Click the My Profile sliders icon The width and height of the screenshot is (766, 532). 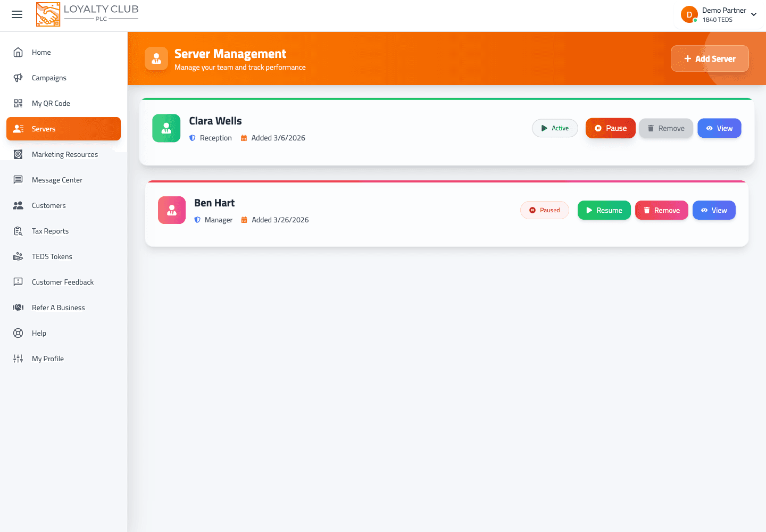click(x=18, y=359)
